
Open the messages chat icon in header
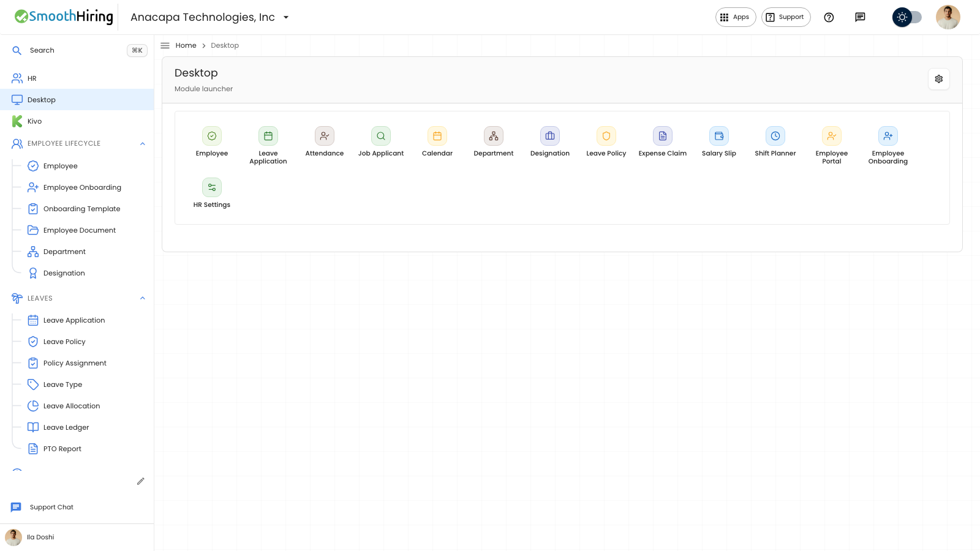coord(860,17)
